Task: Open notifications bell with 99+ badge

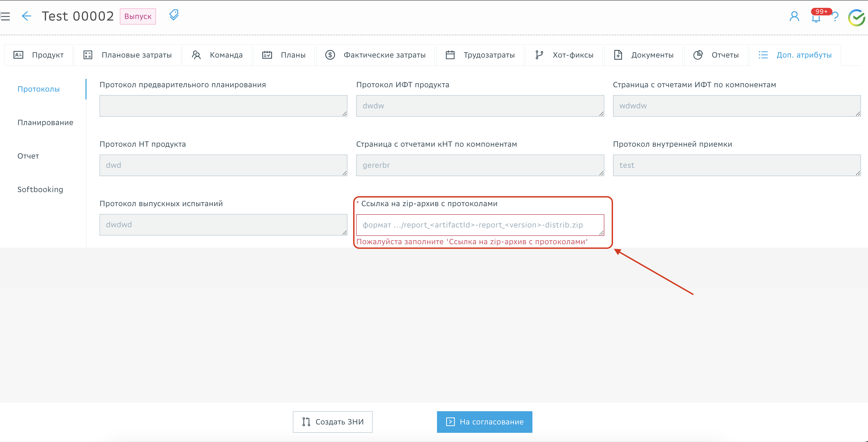Action: 816,18
